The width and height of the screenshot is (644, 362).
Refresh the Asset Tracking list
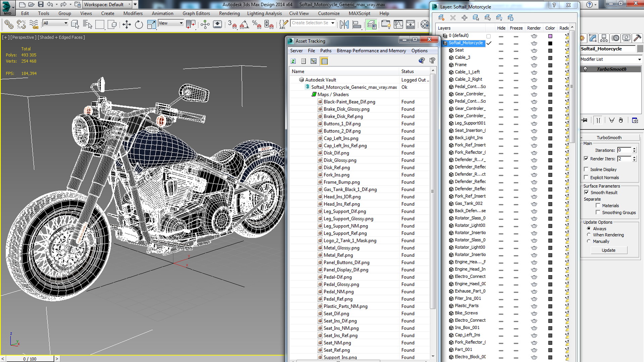293,61
